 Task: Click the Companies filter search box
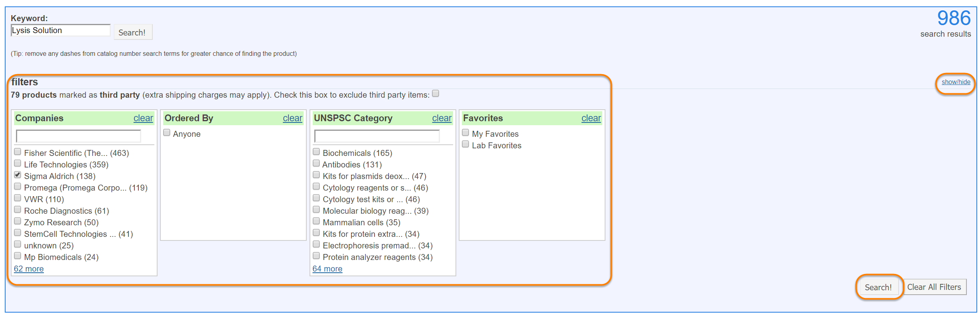(x=79, y=136)
